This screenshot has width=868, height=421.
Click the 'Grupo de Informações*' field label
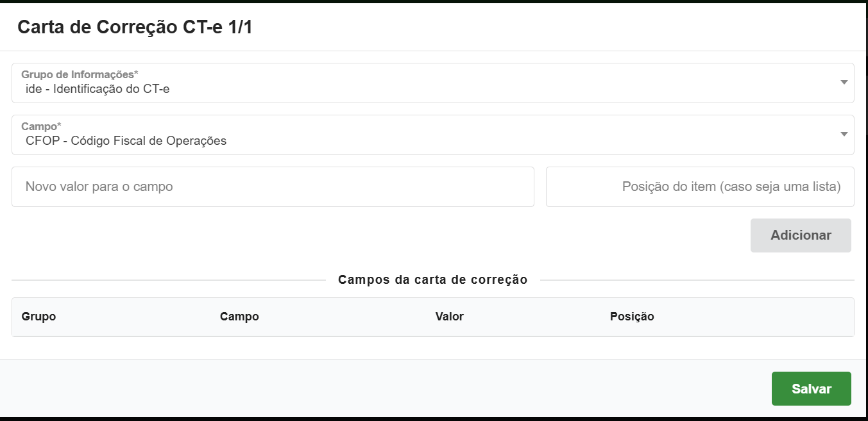80,74
